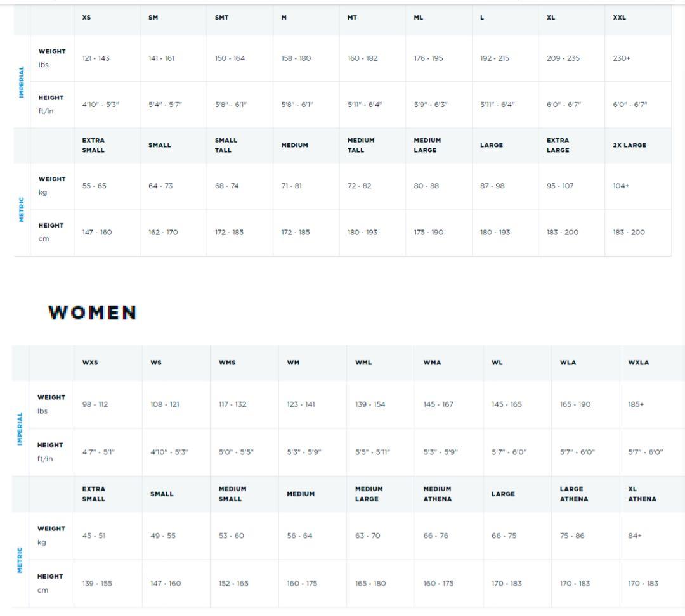Select the 139 - 155 cm height cell
This screenshot has height=616, width=685.
tap(96, 584)
